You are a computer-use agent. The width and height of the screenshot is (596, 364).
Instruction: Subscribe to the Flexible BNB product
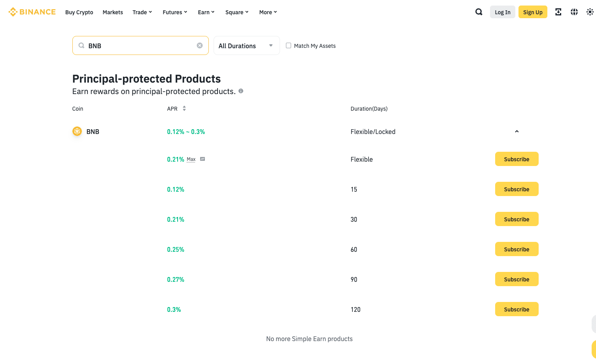pyautogui.click(x=517, y=159)
